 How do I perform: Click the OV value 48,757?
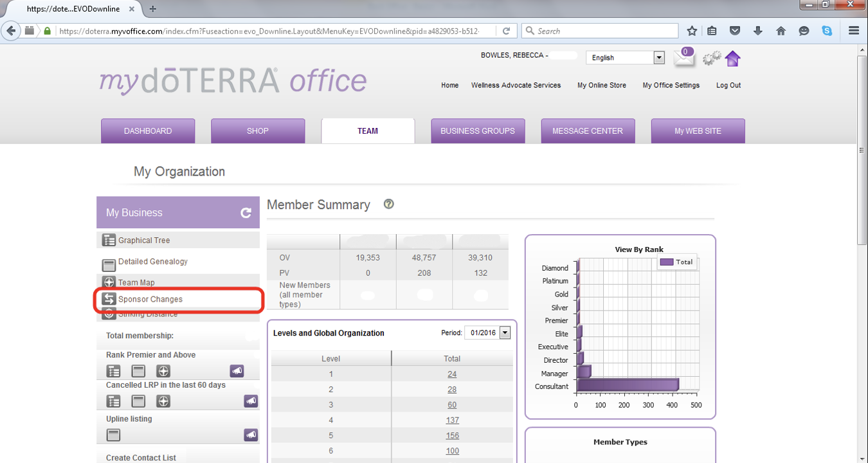coord(424,258)
